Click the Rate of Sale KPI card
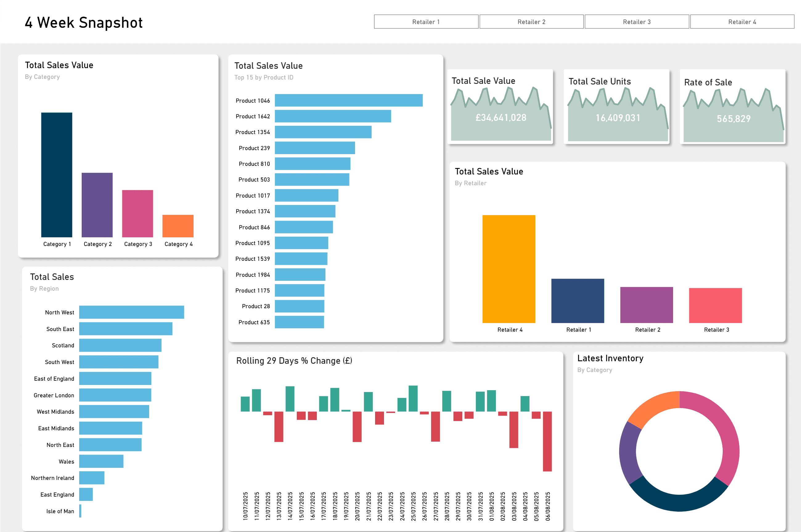 [x=733, y=107]
